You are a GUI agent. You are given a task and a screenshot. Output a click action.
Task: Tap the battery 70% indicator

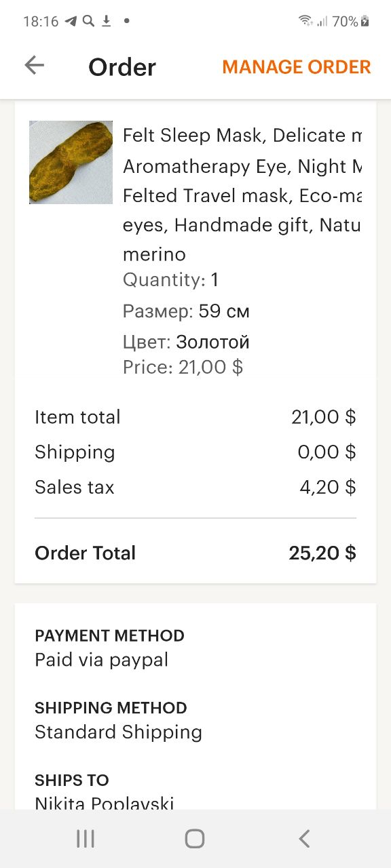[350, 21]
